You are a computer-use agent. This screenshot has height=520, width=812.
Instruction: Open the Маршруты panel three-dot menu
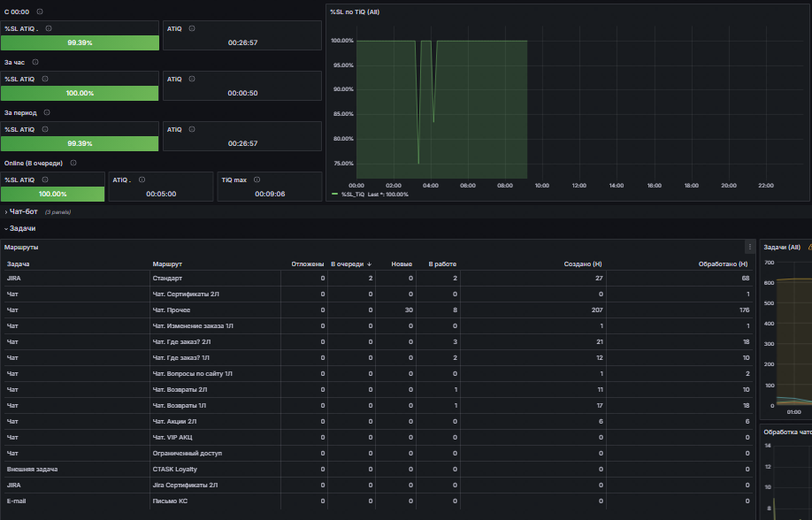749,247
